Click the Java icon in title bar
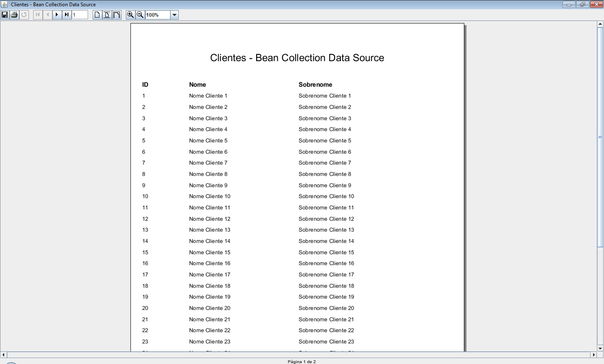 tap(5, 4)
